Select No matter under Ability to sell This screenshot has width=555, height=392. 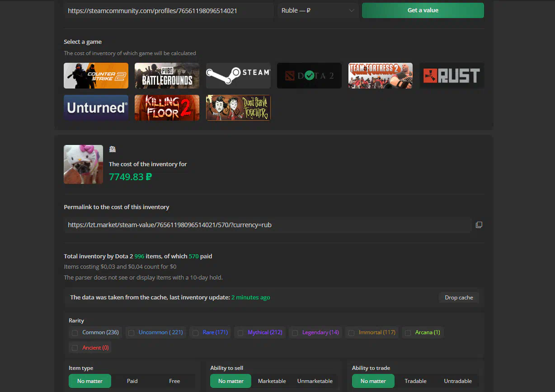coord(231,381)
